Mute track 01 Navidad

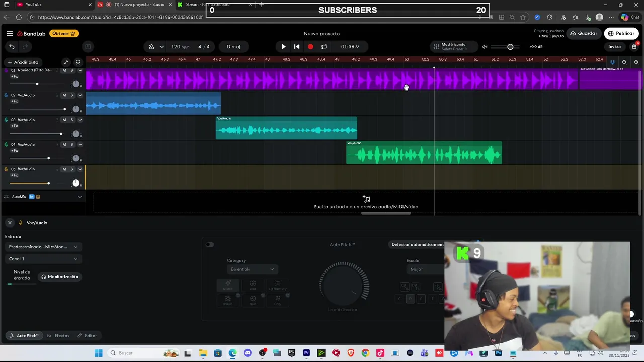point(64,70)
